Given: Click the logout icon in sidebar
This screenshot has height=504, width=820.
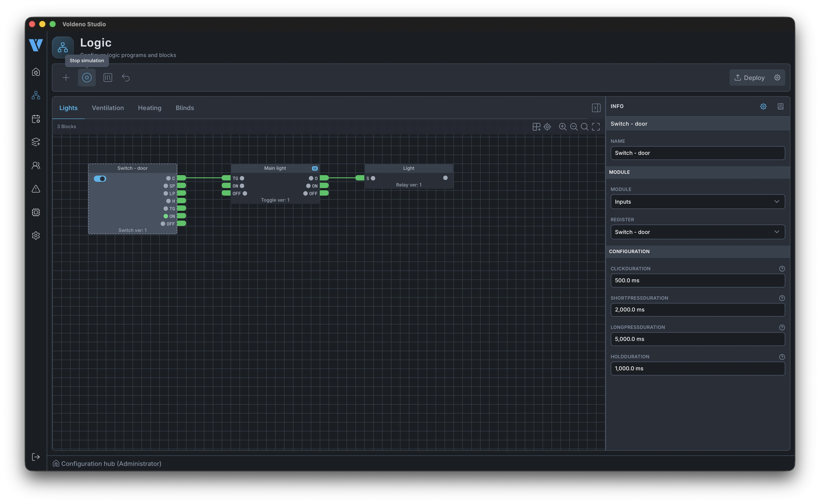Looking at the screenshot, I should [36, 457].
